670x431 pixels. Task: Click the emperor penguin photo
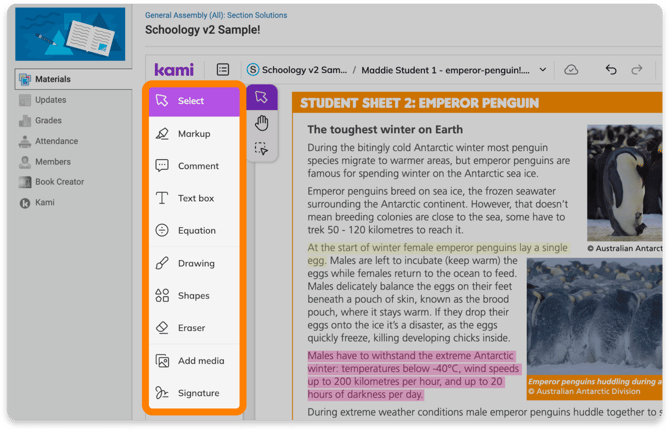tap(624, 183)
